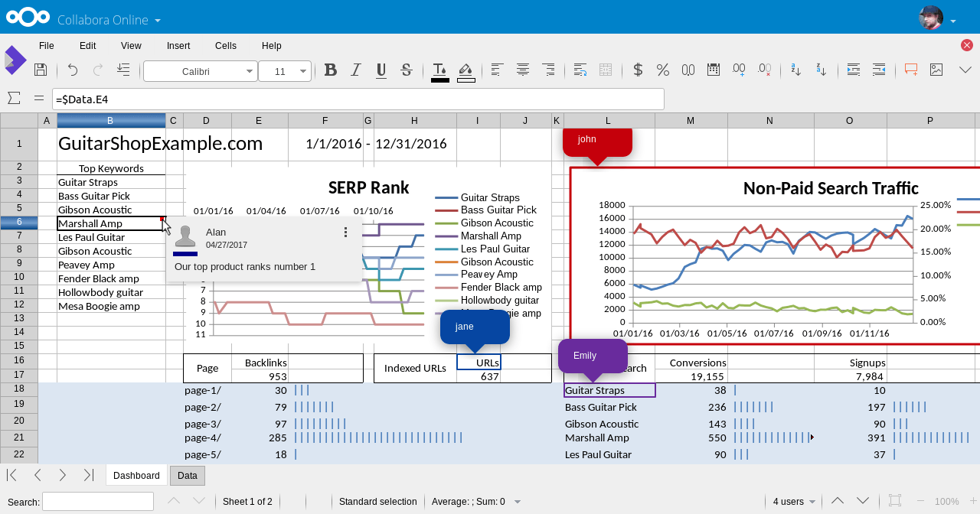Add a decimal place to the number
Viewport: 980px width, 514px height.
pos(738,70)
